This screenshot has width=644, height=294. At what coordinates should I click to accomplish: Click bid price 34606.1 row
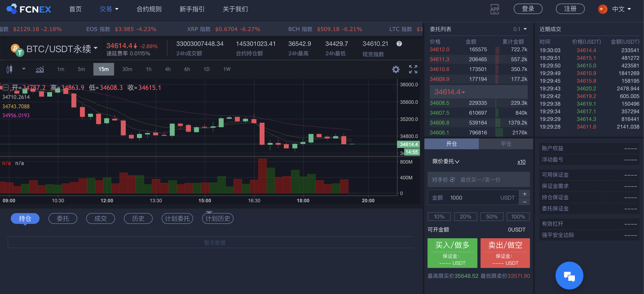pyautogui.click(x=478, y=132)
